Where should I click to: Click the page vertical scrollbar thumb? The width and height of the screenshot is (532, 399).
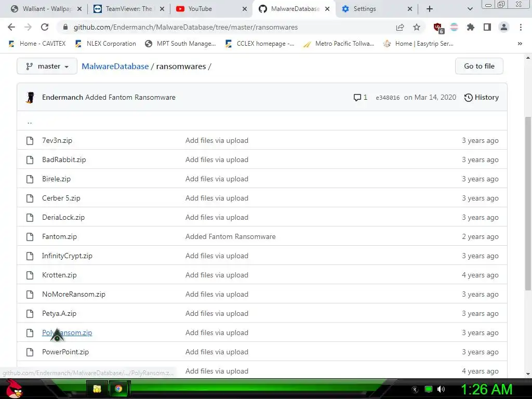pos(528,204)
